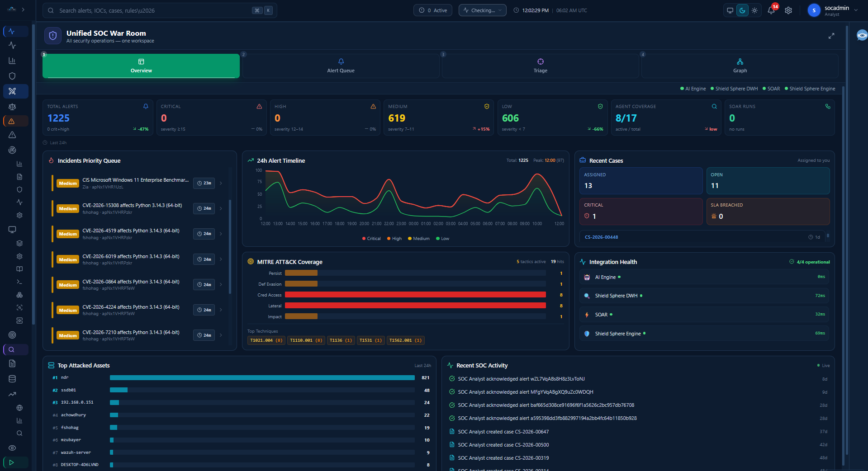The image size is (868, 471).
Task: Open the book icon in the sidebar
Action: click(x=19, y=269)
